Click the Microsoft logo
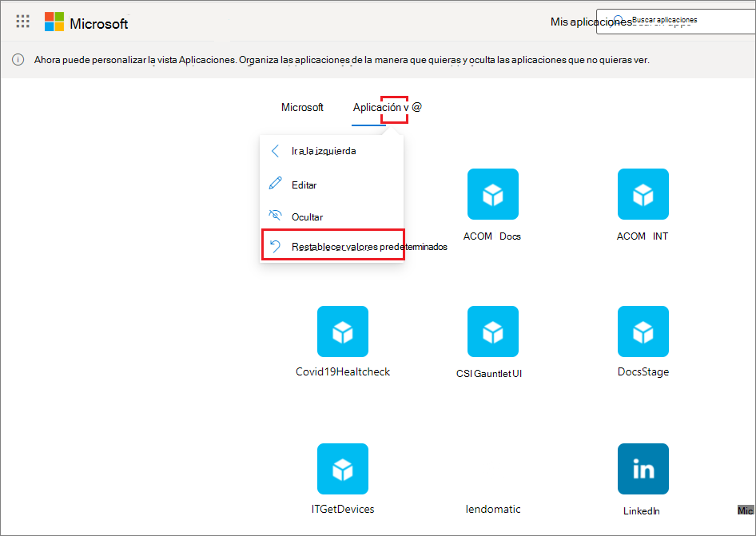 click(54, 22)
